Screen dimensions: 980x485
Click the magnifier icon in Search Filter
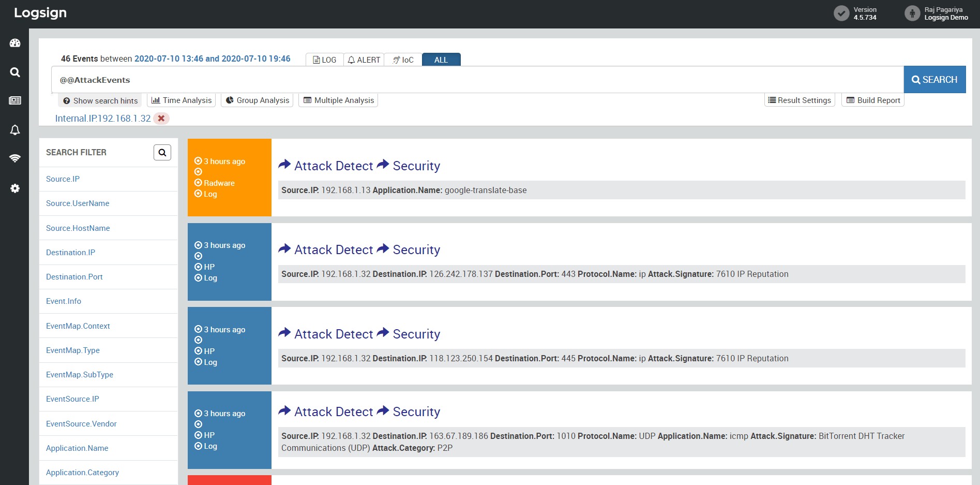(162, 153)
